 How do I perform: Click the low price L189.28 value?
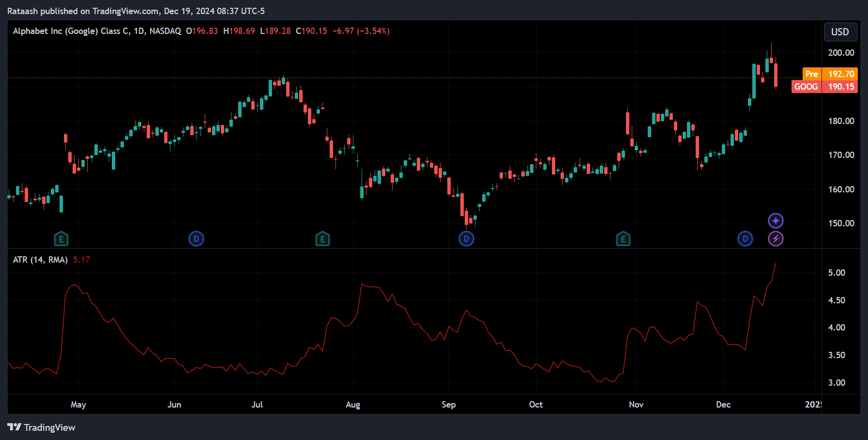(275, 31)
